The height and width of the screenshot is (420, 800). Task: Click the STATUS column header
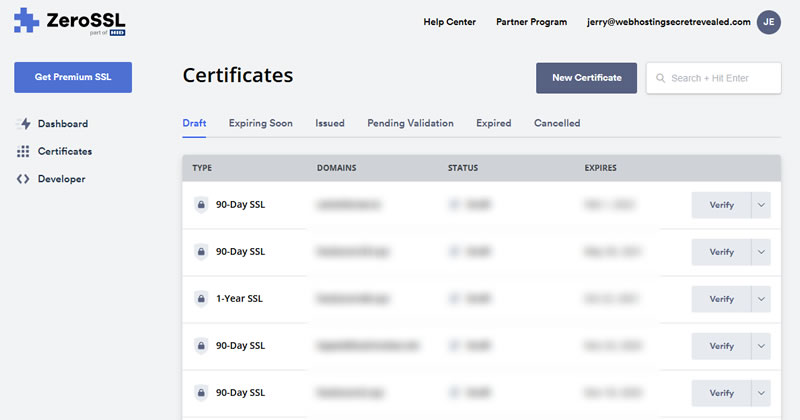(463, 168)
